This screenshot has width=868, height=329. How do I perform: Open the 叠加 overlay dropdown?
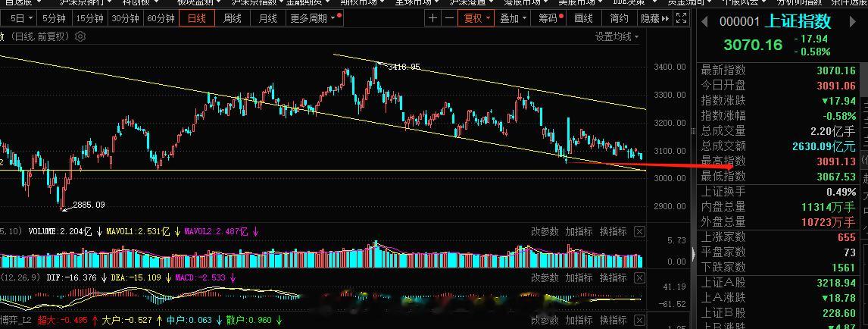coord(513,18)
